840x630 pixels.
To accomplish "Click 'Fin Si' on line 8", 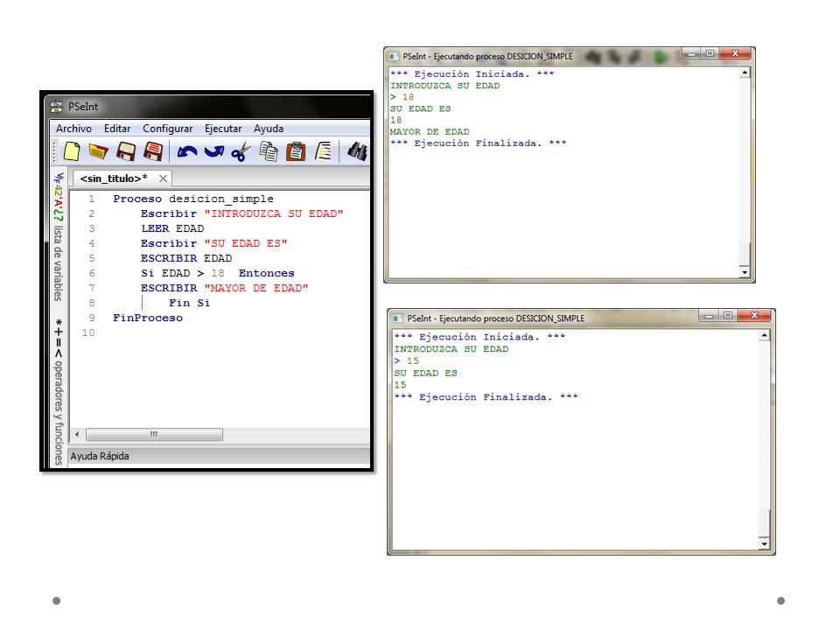I will pos(189,304).
